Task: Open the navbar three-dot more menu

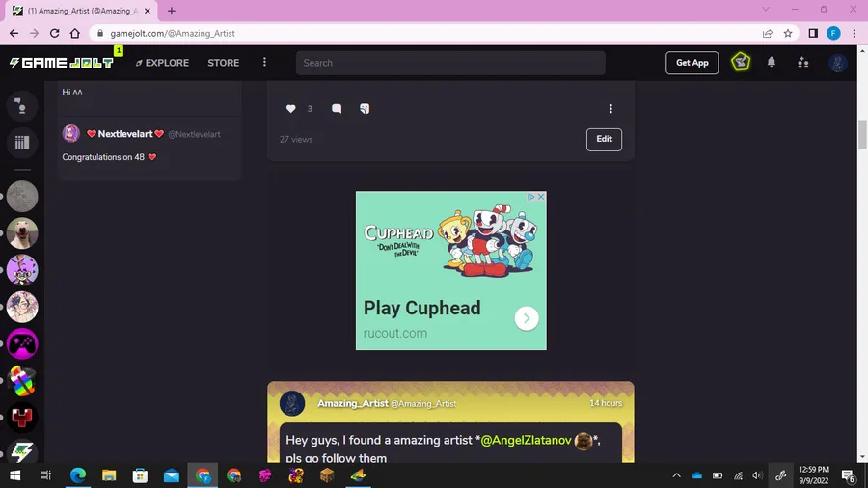Action: 264,62
